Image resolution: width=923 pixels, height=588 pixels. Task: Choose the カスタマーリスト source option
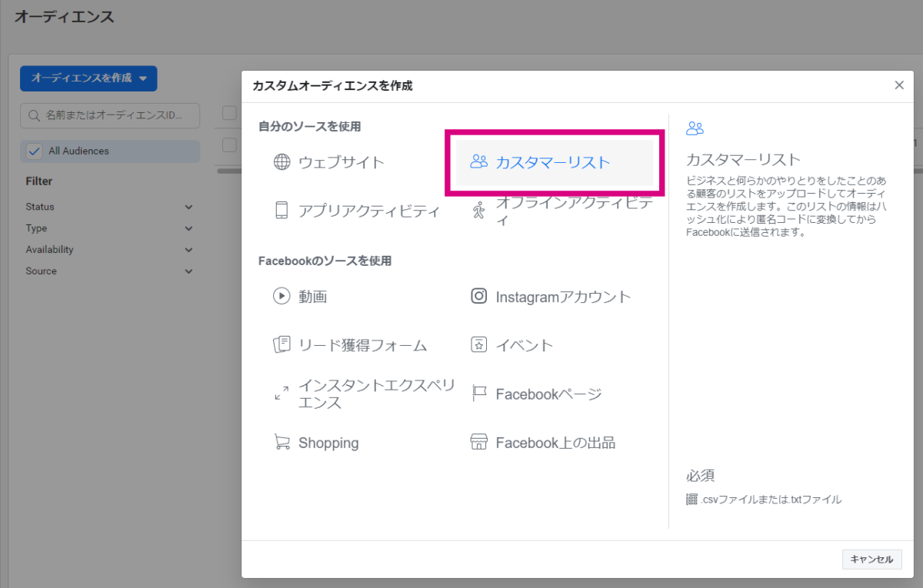pyautogui.click(x=555, y=162)
